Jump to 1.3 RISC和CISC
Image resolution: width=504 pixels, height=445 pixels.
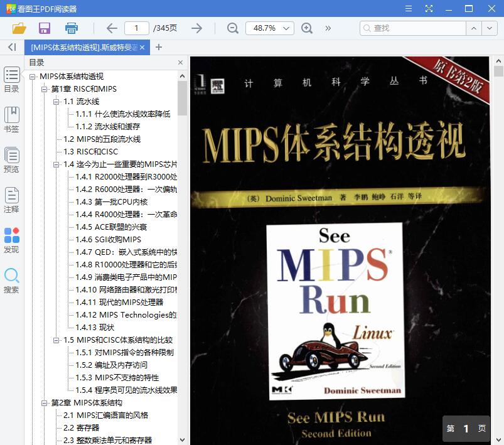(x=90, y=152)
